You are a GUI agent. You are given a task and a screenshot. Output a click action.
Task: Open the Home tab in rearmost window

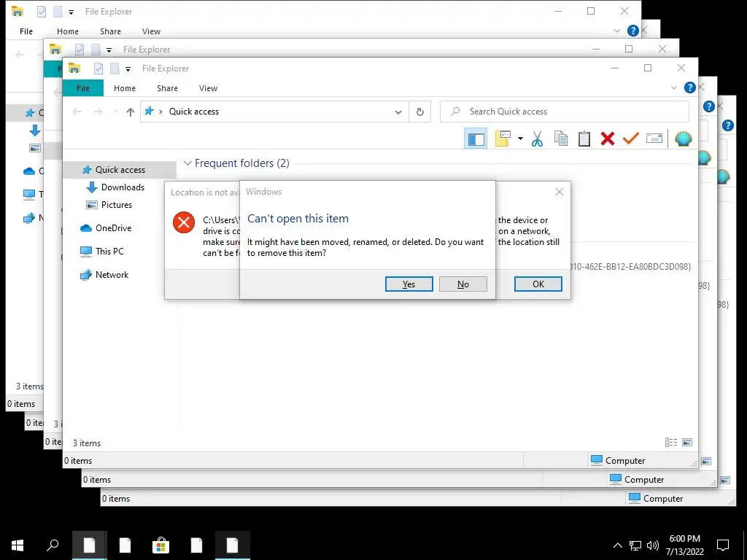[x=68, y=31]
